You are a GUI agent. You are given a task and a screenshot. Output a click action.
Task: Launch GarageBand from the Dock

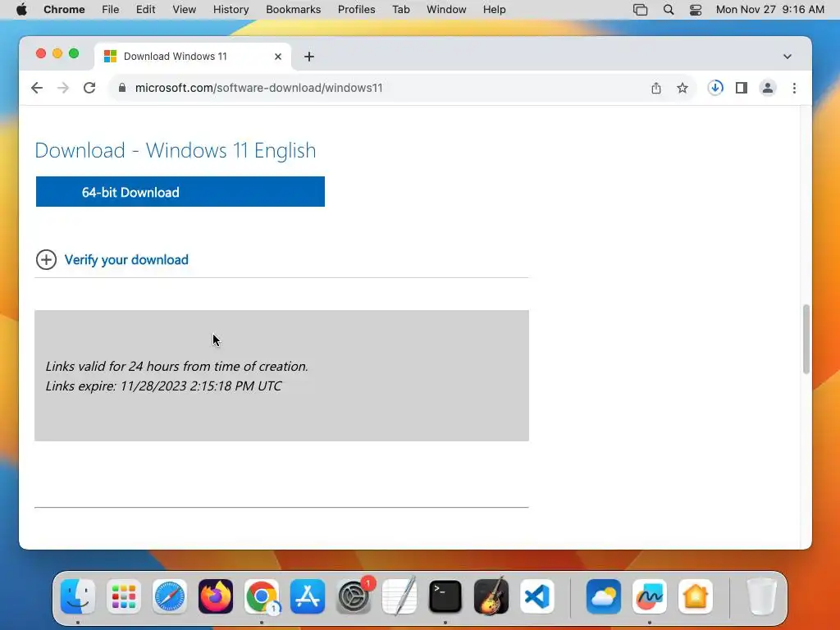pyautogui.click(x=491, y=596)
